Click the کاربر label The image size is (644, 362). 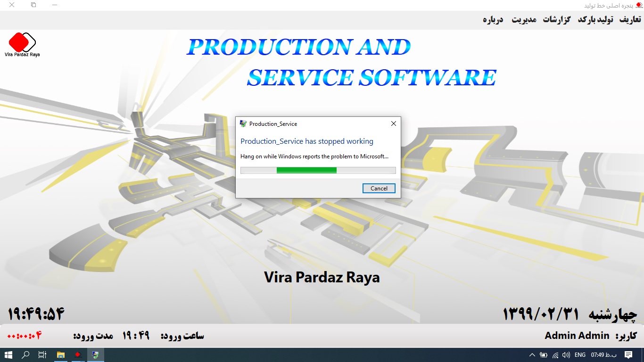[x=626, y=336]
